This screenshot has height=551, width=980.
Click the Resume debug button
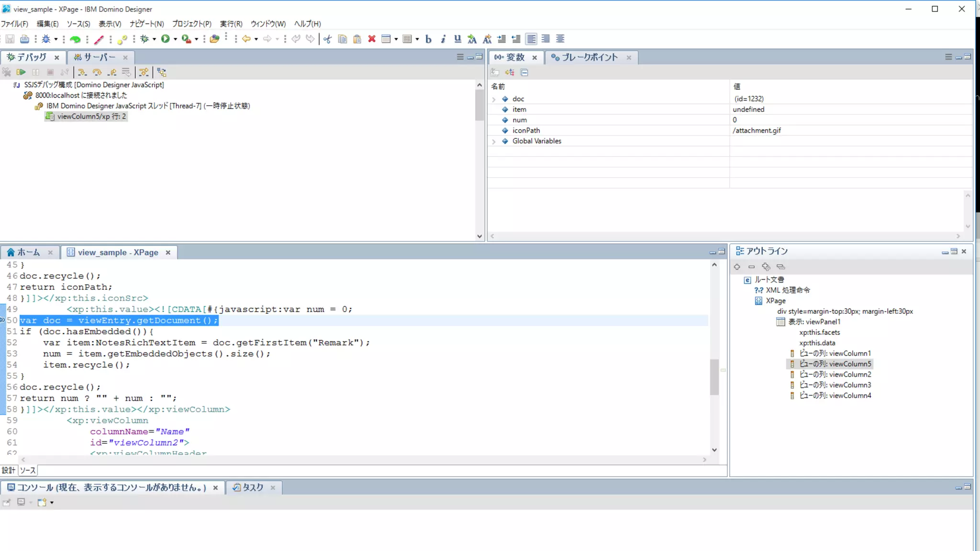click(x=21, y=72)
